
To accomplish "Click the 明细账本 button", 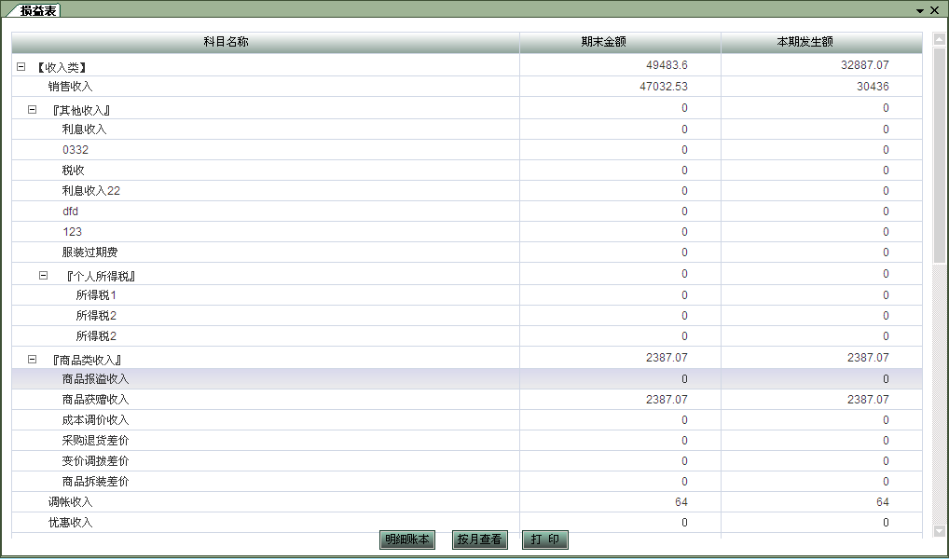I will click(x=407, y=540).
